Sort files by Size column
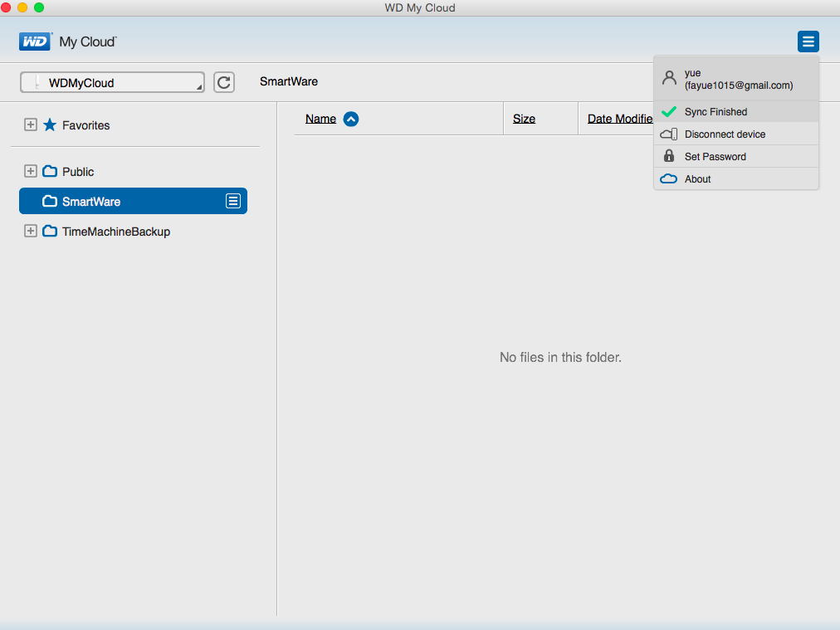This screenshot has height=630, width=840. tap(524, 119)
